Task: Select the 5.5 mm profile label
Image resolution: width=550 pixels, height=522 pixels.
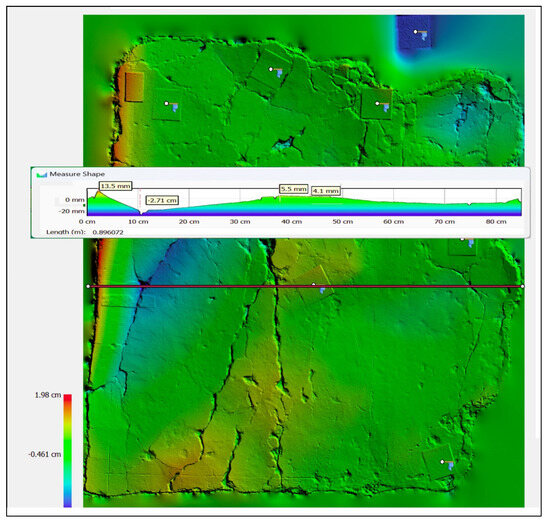Action: 294,189
